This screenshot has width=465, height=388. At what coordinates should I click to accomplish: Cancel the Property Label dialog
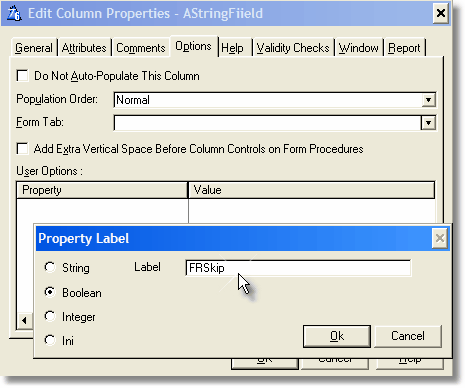click(408, 336)
